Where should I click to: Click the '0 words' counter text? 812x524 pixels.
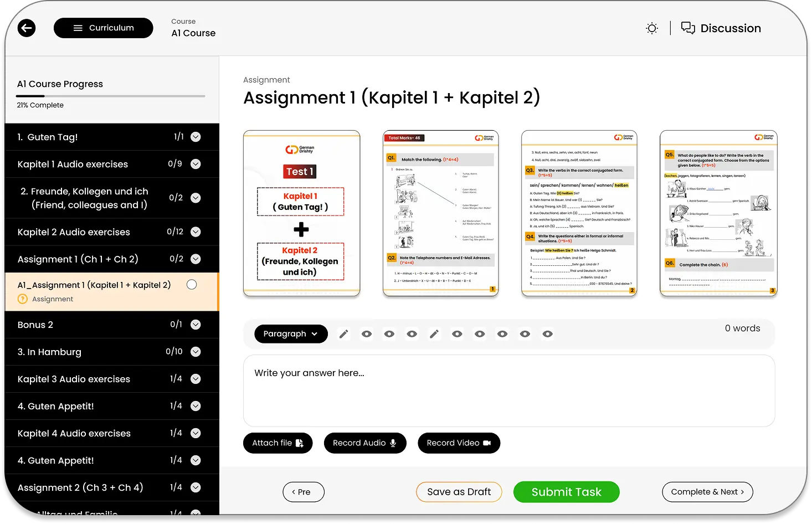click(742, 328)
